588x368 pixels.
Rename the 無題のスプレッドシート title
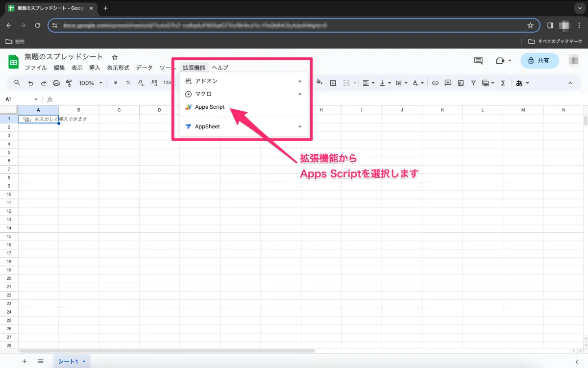coord(64,57)
